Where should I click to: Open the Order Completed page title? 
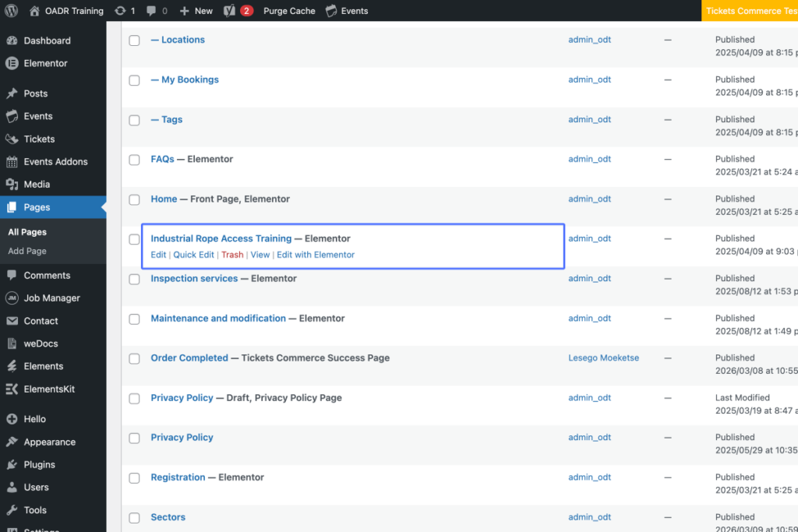(189, 358)
